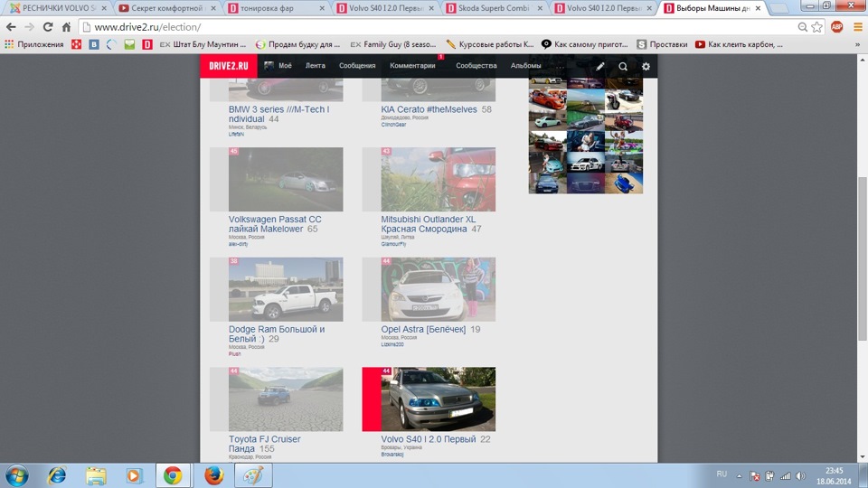Open the Family Guy bookmark

[393, 44]
